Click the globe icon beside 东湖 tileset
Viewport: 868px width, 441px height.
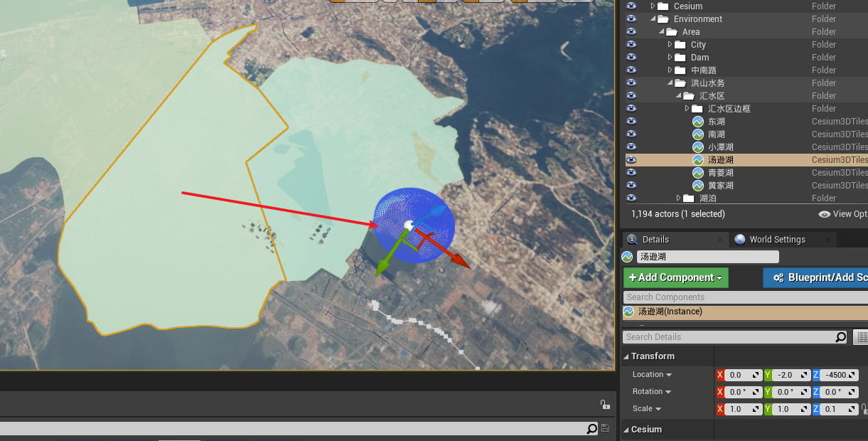point(697,121)
